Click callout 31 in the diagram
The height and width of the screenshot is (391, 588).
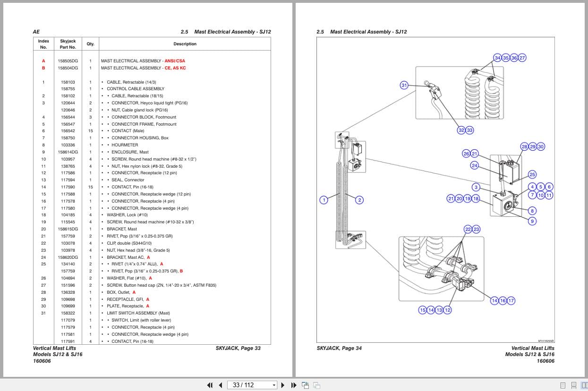click(x=404, y=85)
